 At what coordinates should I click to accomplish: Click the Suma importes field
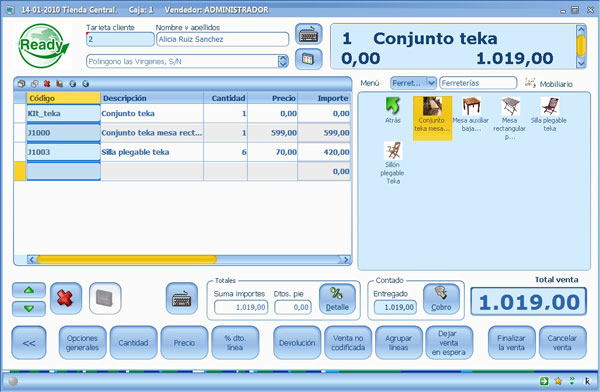click(x=241, y=307)
